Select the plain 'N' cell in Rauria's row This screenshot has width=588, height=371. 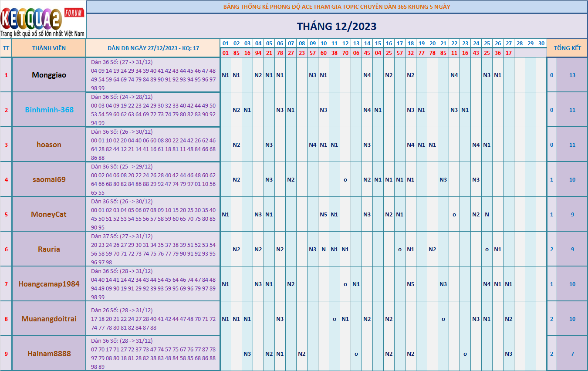click(x=324, y=249)
